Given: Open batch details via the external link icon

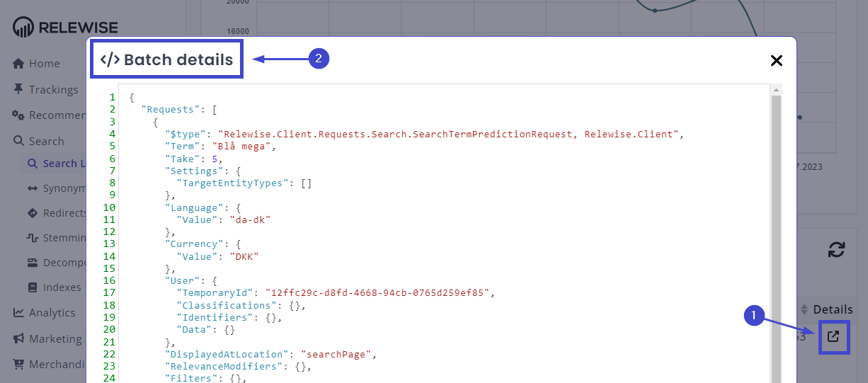Looking at the screenshot, I should [x=833, y=337].
